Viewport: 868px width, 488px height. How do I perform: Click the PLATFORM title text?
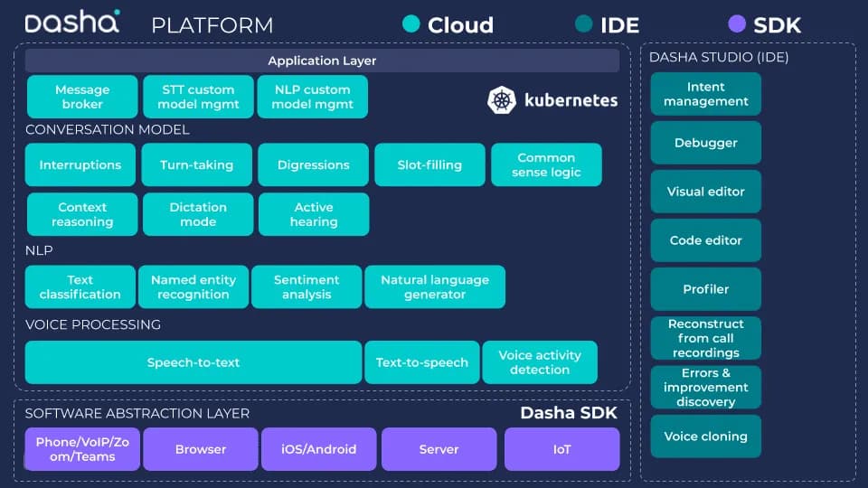click(212, 25)
